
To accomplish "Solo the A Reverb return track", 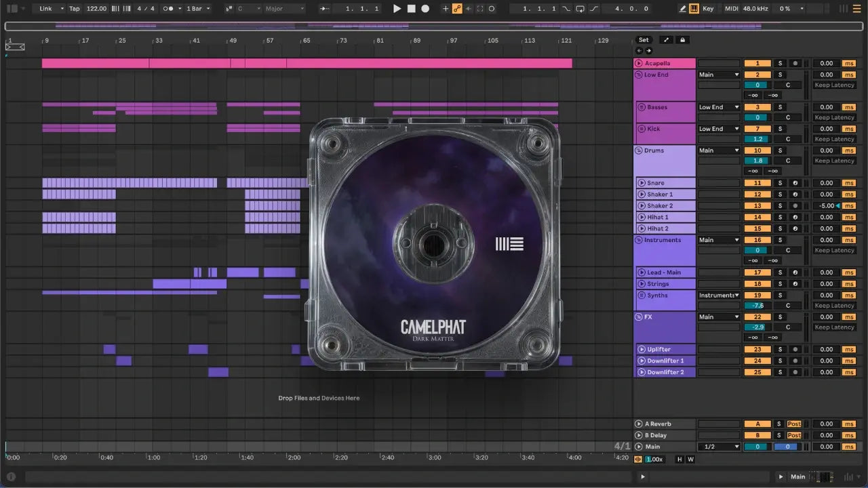I will click(x=780, y=424).
